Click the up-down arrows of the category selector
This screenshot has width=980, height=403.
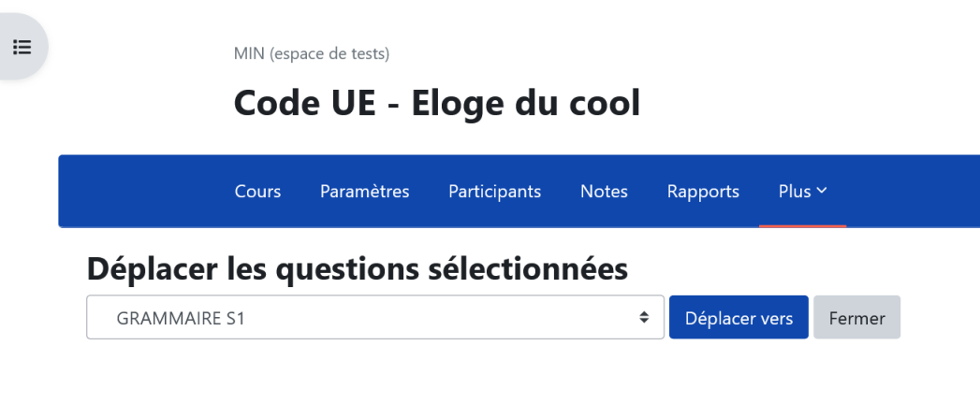644,318
